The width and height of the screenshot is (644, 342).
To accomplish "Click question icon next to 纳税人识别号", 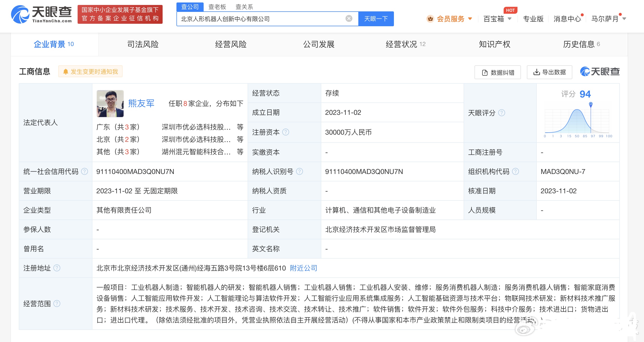I will coord(299,171).
